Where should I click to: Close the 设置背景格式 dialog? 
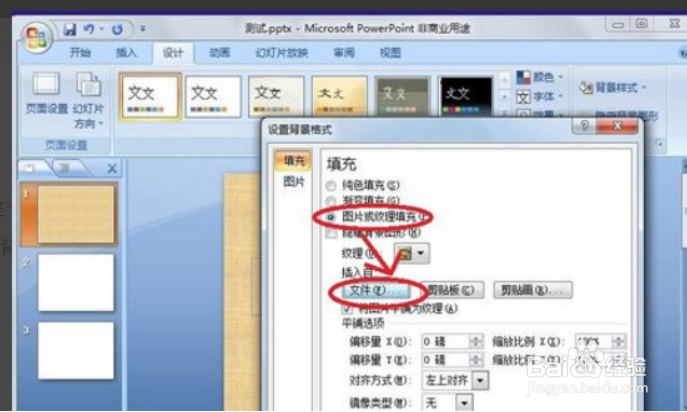tap(617, 126)
